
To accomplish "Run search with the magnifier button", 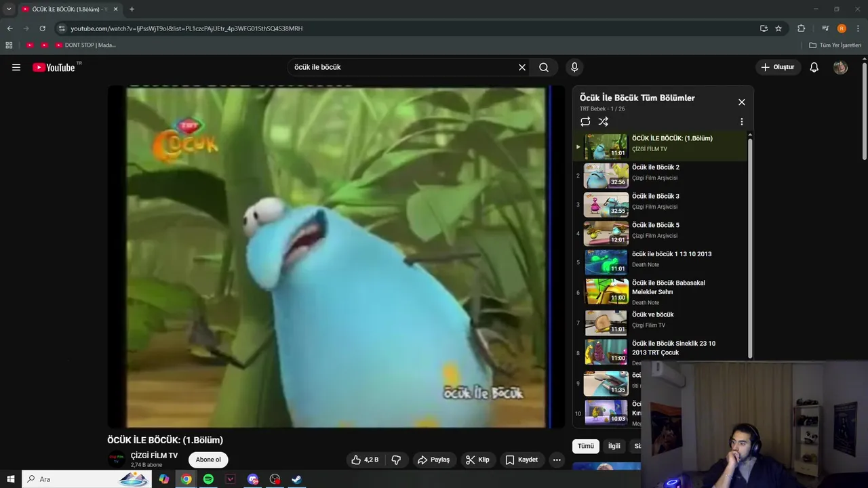I will point(544,67).
